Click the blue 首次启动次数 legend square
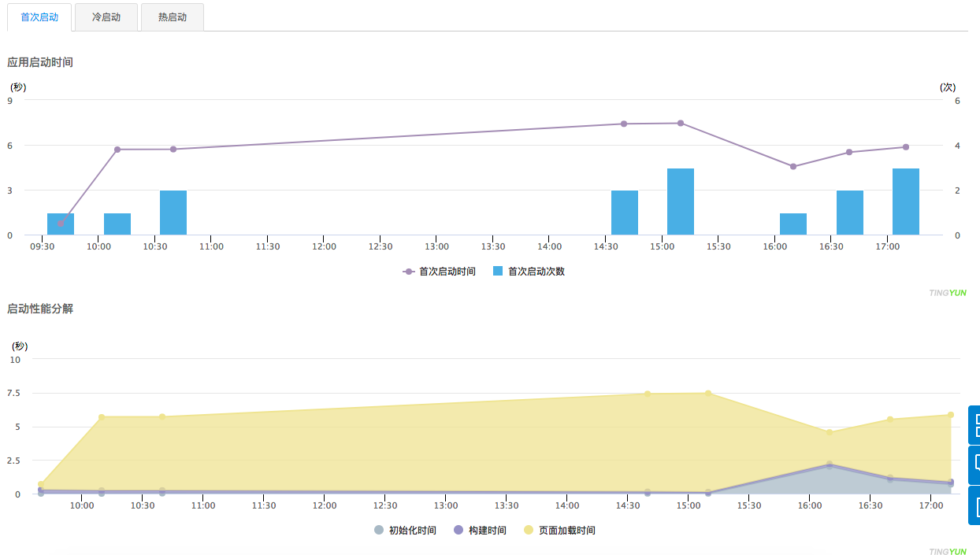The width and height of the screenshot is (980, 555). [498, 272]
